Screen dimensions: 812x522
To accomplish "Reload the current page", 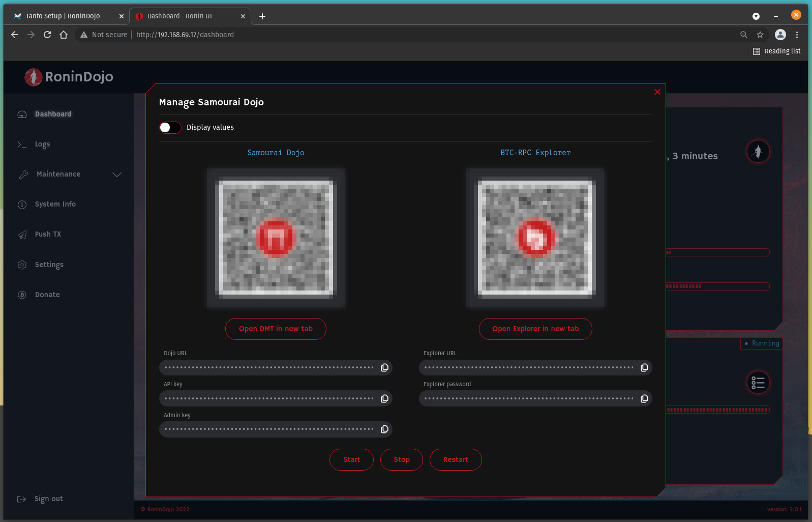I will 47,35.
